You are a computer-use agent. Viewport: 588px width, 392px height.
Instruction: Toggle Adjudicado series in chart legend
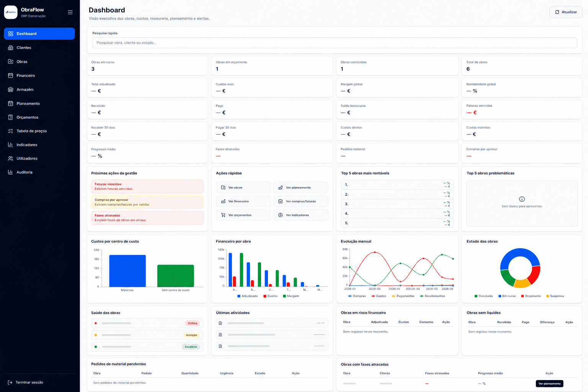pyautogui.click(x=248, y=296)
